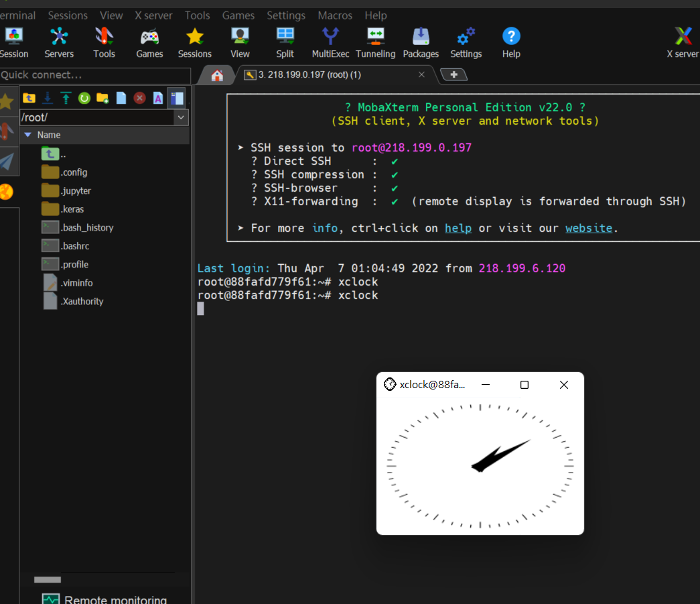Open the Tools toolbar icon

[104, 43]
